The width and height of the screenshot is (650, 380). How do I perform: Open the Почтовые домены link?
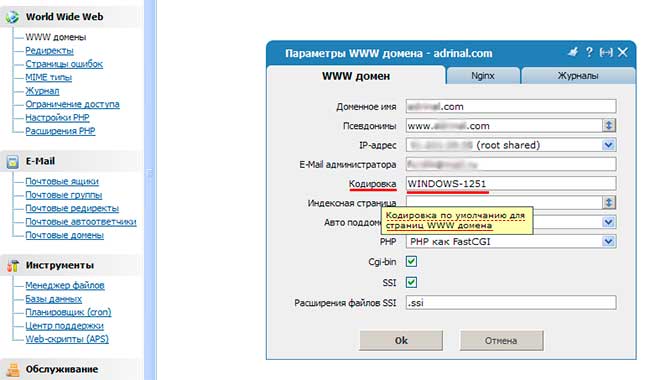point(64,235)
